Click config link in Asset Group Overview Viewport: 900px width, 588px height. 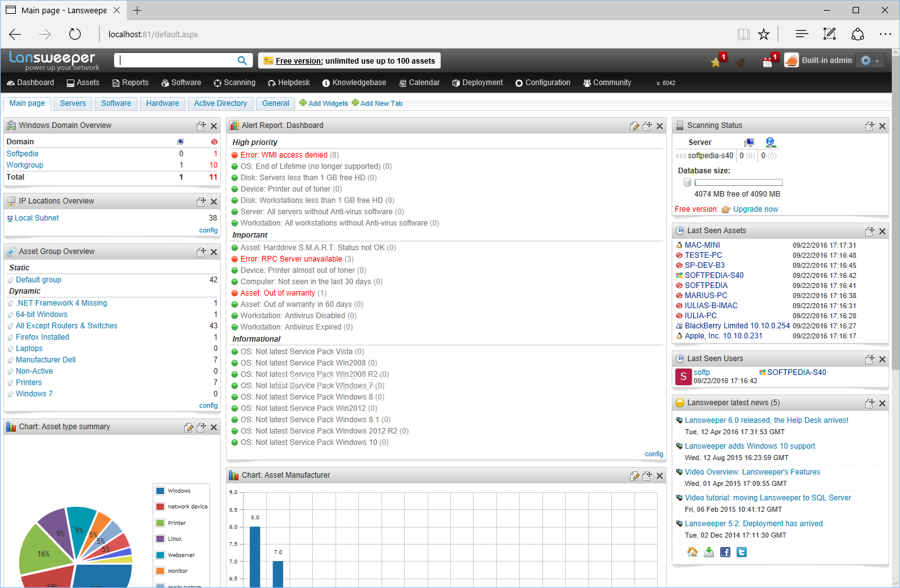[208, 406]
